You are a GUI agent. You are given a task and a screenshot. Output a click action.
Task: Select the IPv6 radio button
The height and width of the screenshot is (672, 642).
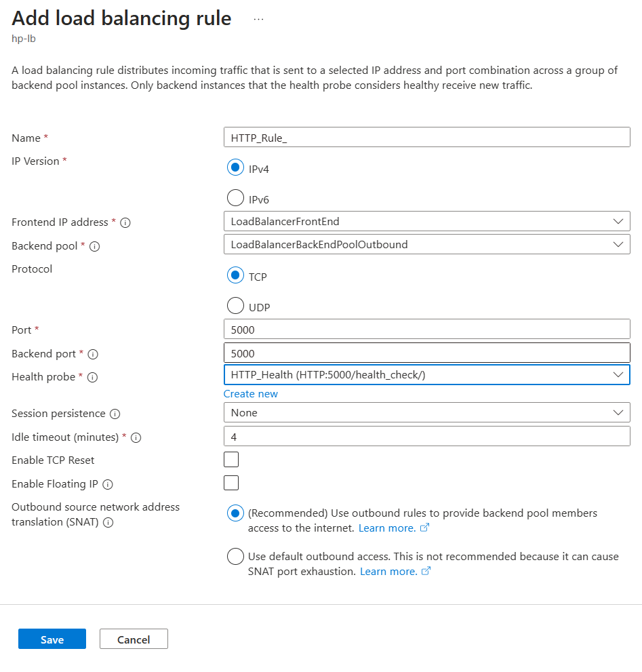tap(235, 197)
